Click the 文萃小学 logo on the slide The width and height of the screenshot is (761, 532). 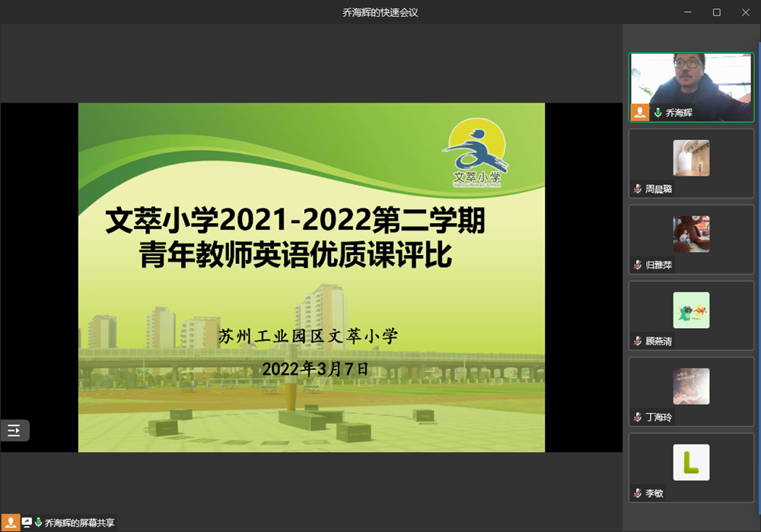click(x=474, y=154)
